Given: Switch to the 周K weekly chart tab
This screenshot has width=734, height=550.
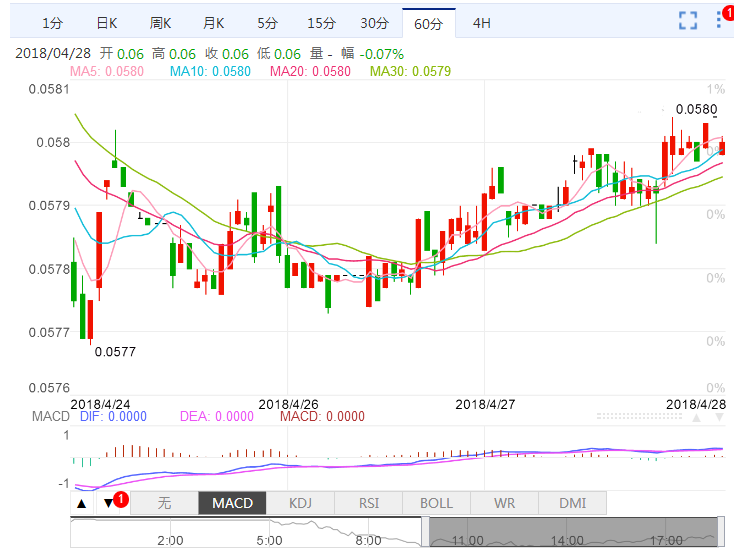Looking at the screenshot, I should (160, 23).
